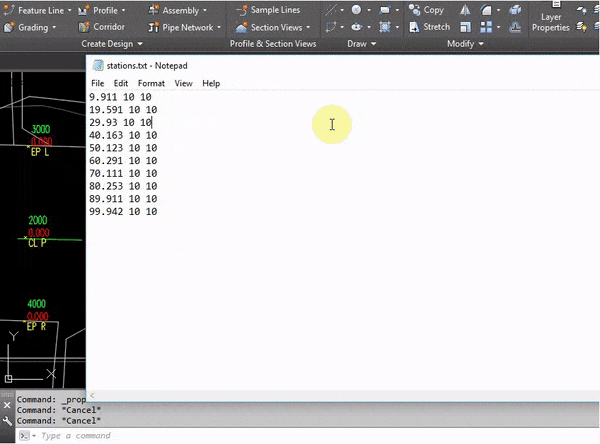This screenshot has width=600, height=444.
Task: Click the Profile tool icon
Action: pyautogui.click(x=83, y=10)
